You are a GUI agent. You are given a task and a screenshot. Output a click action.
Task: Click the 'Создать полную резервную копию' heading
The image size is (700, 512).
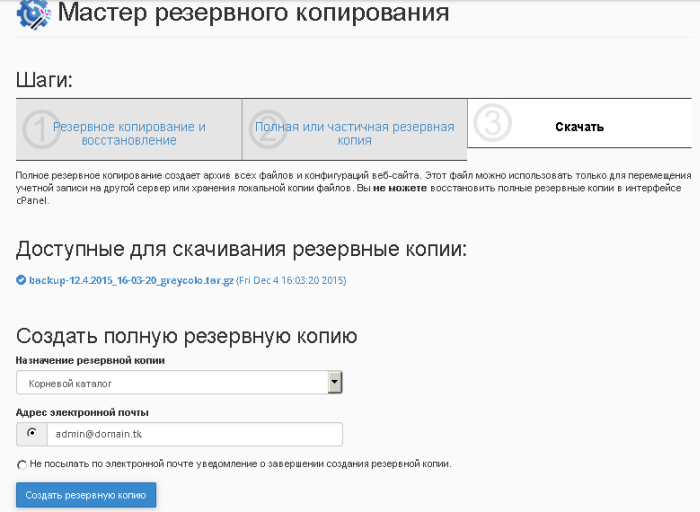tap(187, 336)
